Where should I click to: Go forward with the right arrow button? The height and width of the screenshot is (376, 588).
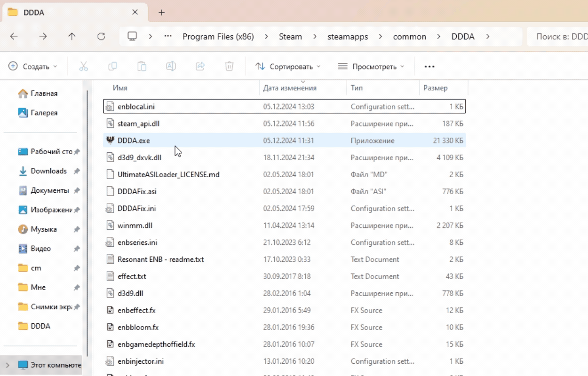pyautogui.click(x=43, y=37)
